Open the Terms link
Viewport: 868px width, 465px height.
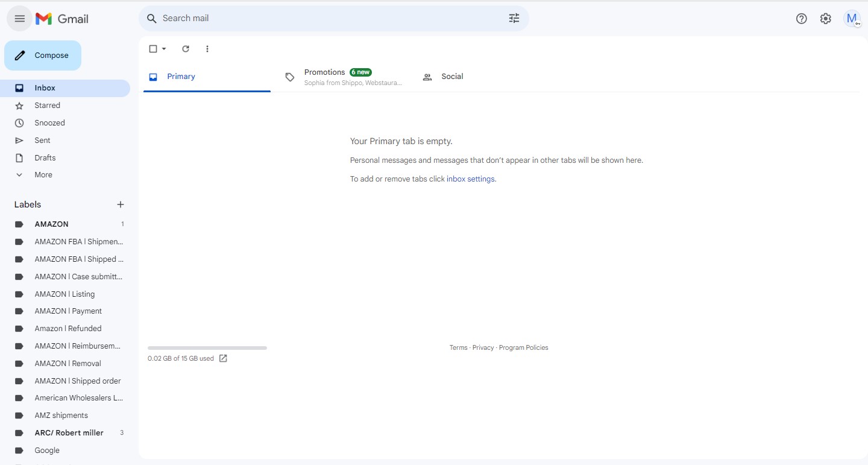click(x=458, y=348)
